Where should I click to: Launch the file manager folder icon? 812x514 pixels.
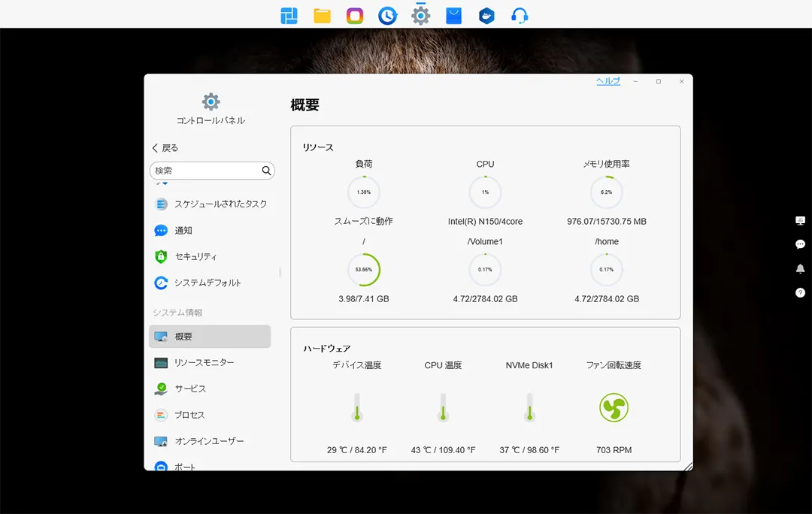(x=322, y=16)
